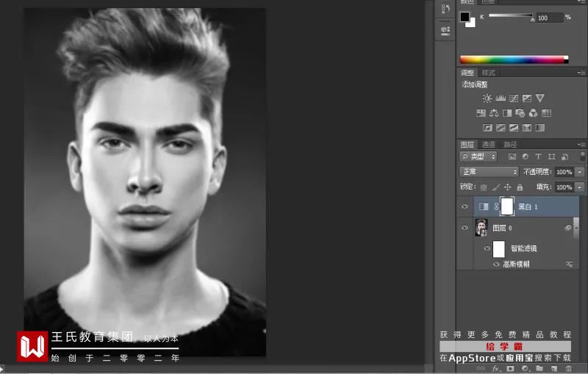Add a Levels adjustment layer
This screenshot has width=588, height=374.
point(501,98)
